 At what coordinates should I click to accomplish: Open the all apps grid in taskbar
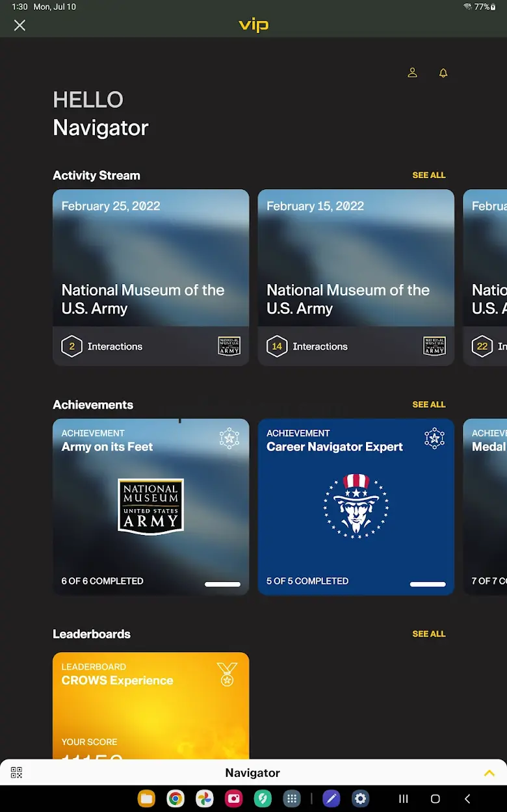[292, 799]
